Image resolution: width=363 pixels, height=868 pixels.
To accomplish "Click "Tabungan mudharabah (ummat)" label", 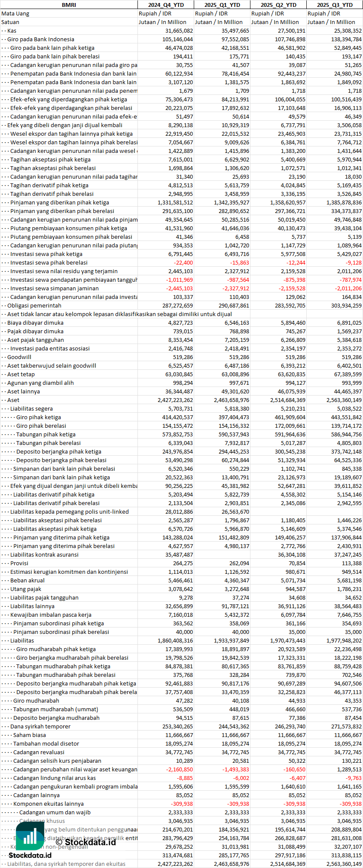I will pos(56,709).
